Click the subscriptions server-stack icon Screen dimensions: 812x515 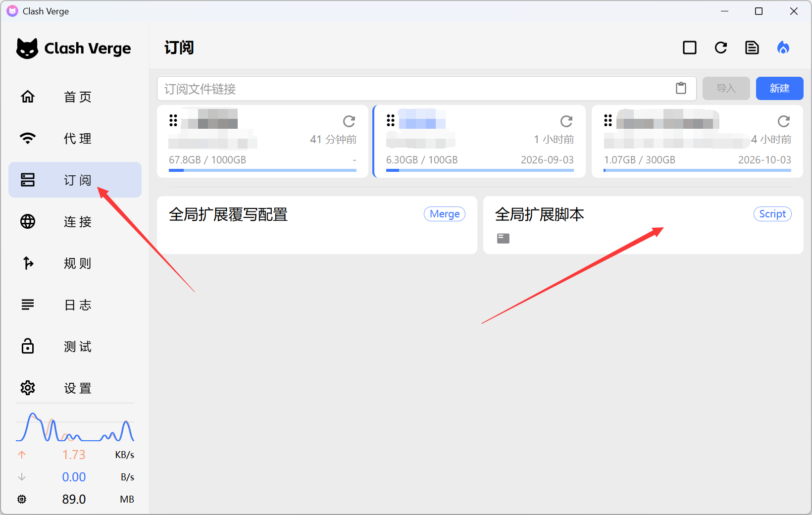[28, 180]
